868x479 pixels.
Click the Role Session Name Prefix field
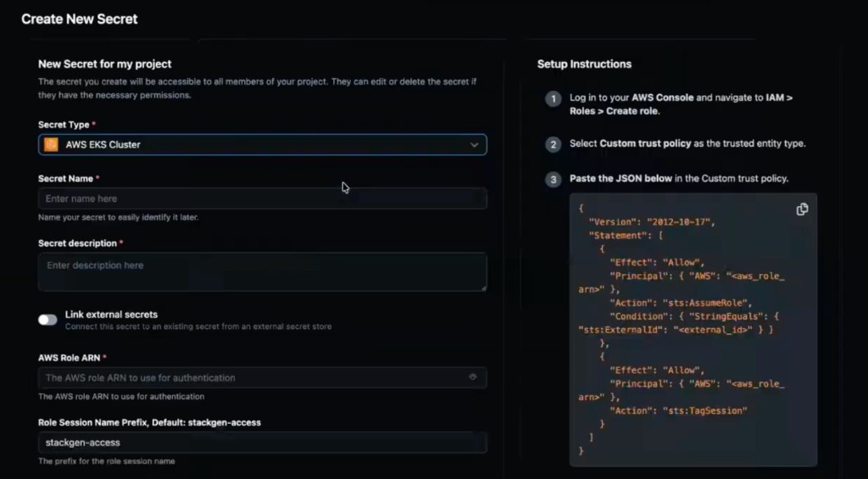click(x=263, y=443)
